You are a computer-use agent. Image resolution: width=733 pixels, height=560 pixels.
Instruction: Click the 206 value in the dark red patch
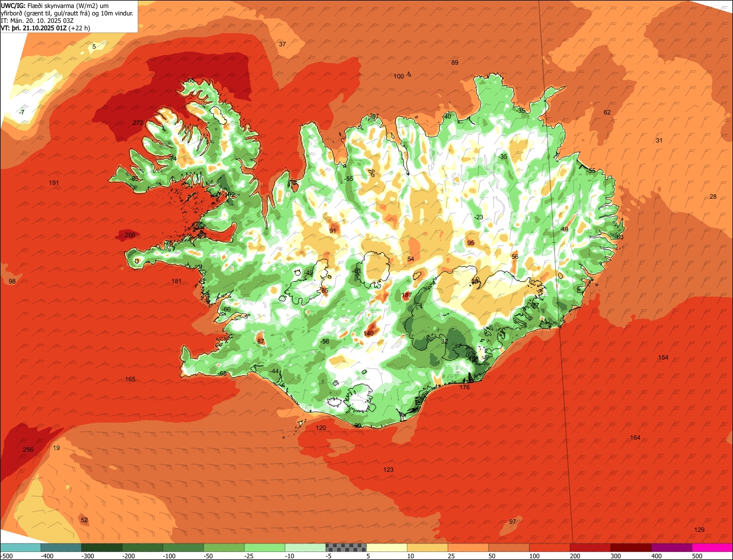pos(130,235)
